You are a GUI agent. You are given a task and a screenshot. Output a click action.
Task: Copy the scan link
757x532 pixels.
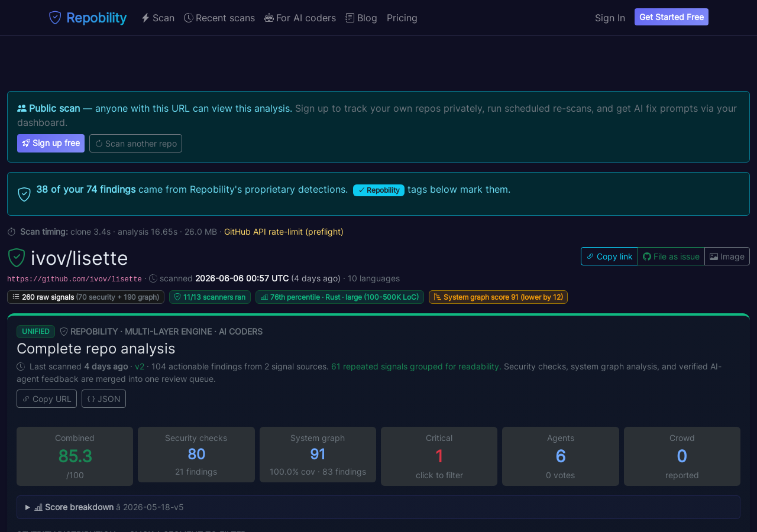609,256
